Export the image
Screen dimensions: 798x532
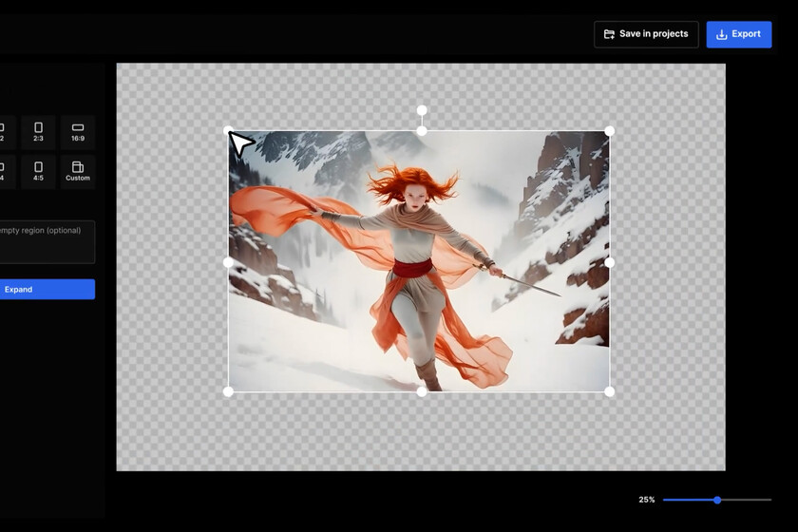point(738,34)
